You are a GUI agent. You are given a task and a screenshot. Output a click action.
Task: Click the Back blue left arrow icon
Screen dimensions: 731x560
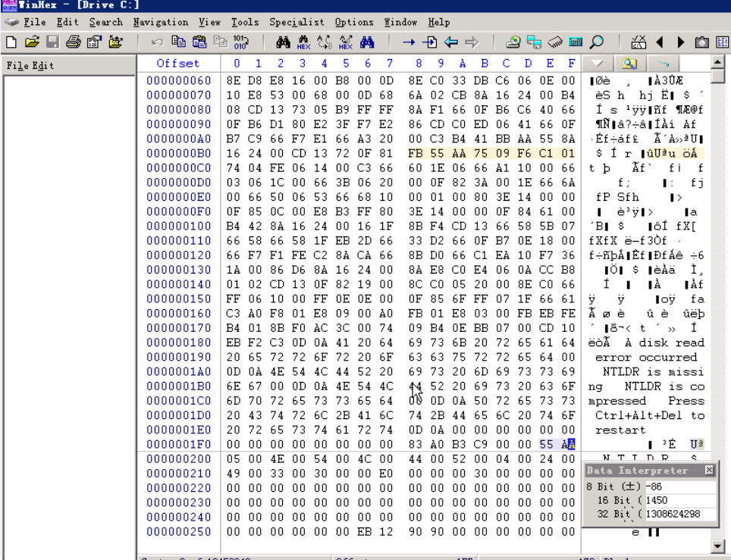451,42
